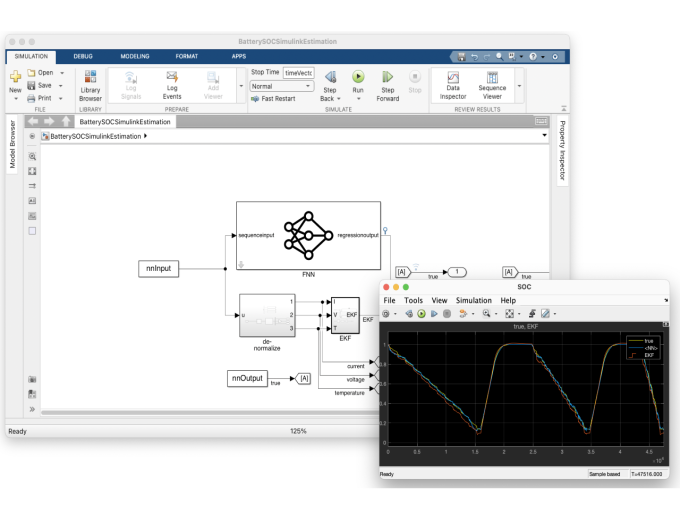Click the save icon in quick access toolbar

[461, 56]
